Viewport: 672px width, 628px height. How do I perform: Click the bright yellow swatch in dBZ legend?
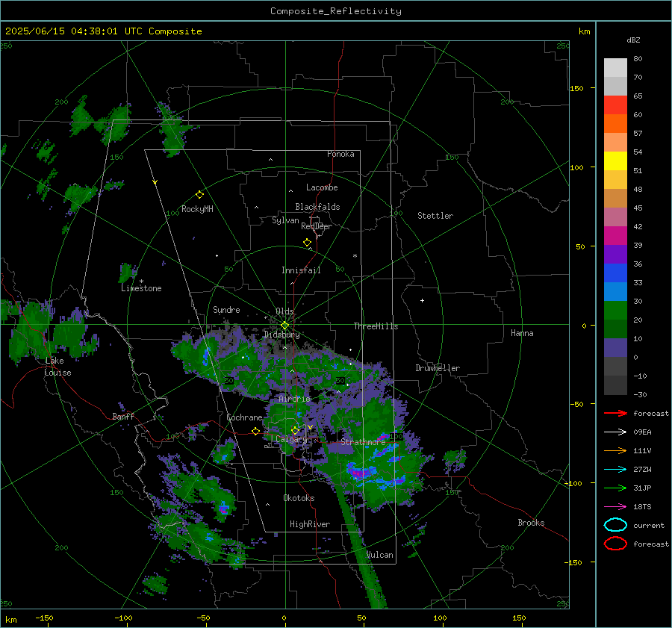615,161
